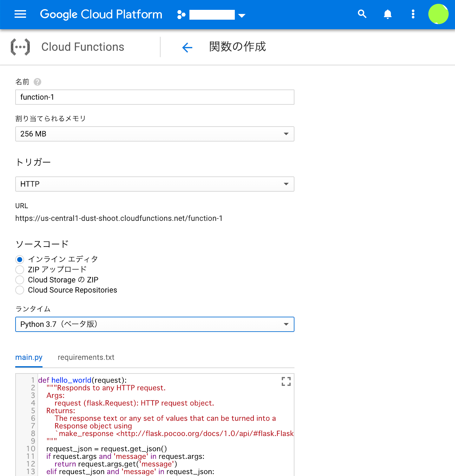The image size is (455, 476).
Task: Click the Returns: docstring line
Action: 61,411
